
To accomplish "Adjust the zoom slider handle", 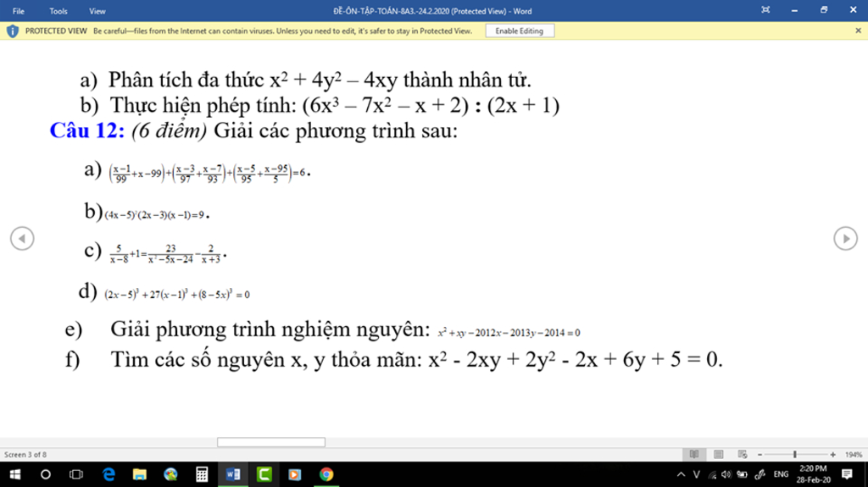I will click(795, 454).
